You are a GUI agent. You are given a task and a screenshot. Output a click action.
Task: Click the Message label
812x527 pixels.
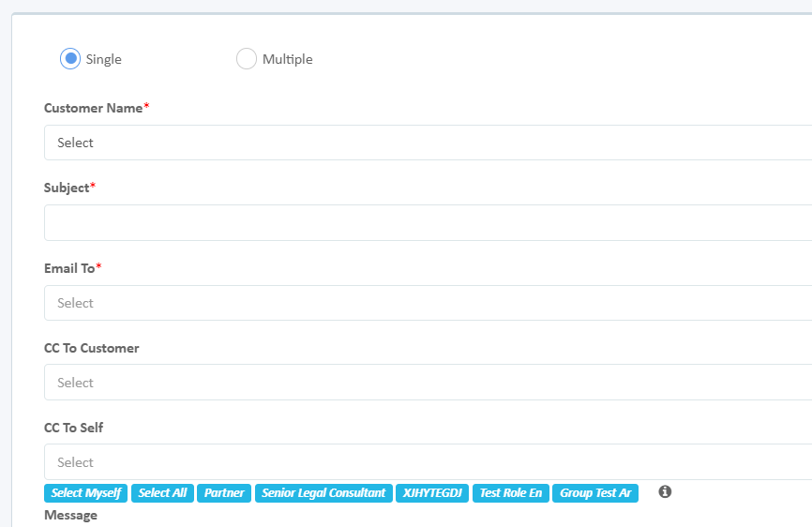coord(71,515)
